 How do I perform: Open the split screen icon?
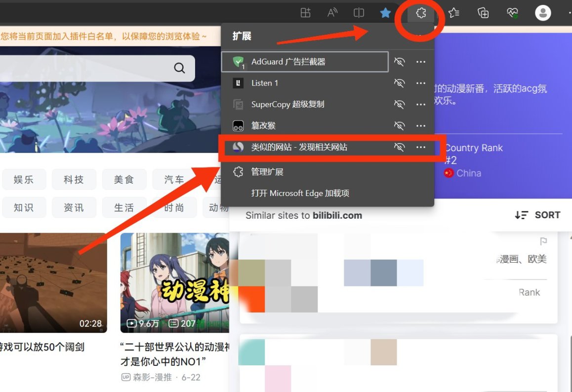(x=359, y=13)
